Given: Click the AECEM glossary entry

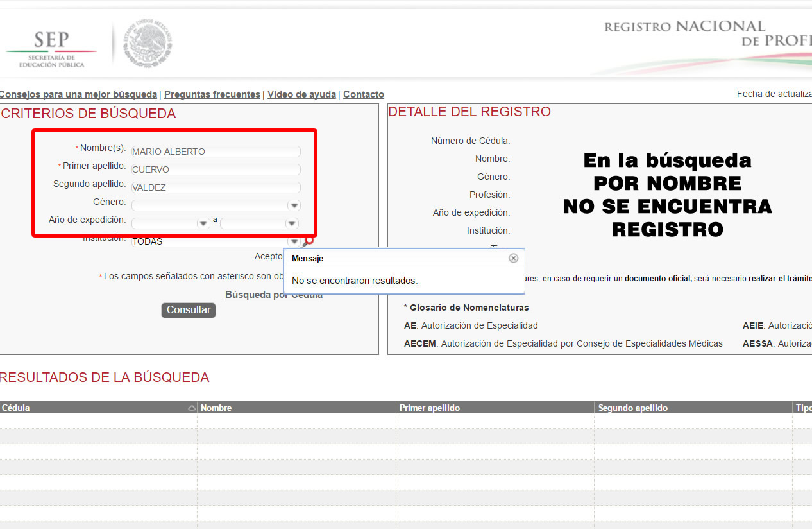Looking at the screenshot, I should 563,343.
